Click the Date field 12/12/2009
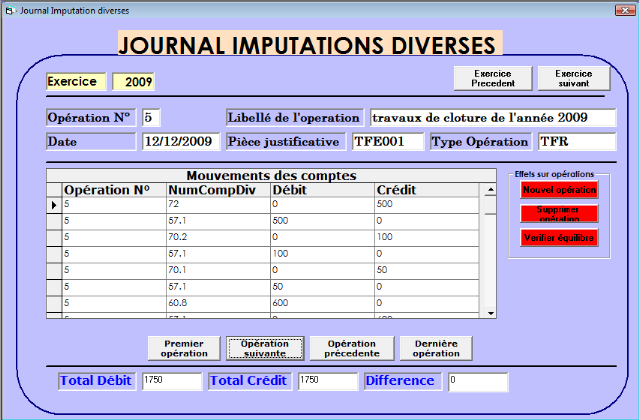 181,142
